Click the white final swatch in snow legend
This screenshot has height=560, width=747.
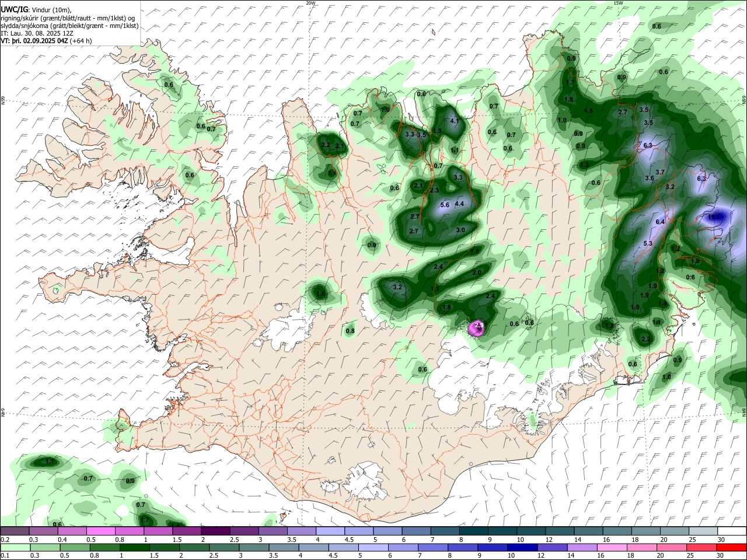pyautogui.click(x=732, y=531)
